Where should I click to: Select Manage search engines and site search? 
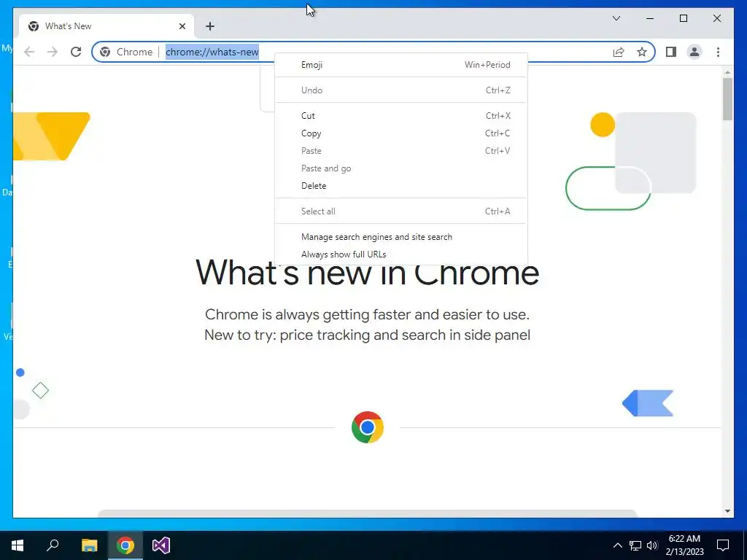click(x=401, y=237)
